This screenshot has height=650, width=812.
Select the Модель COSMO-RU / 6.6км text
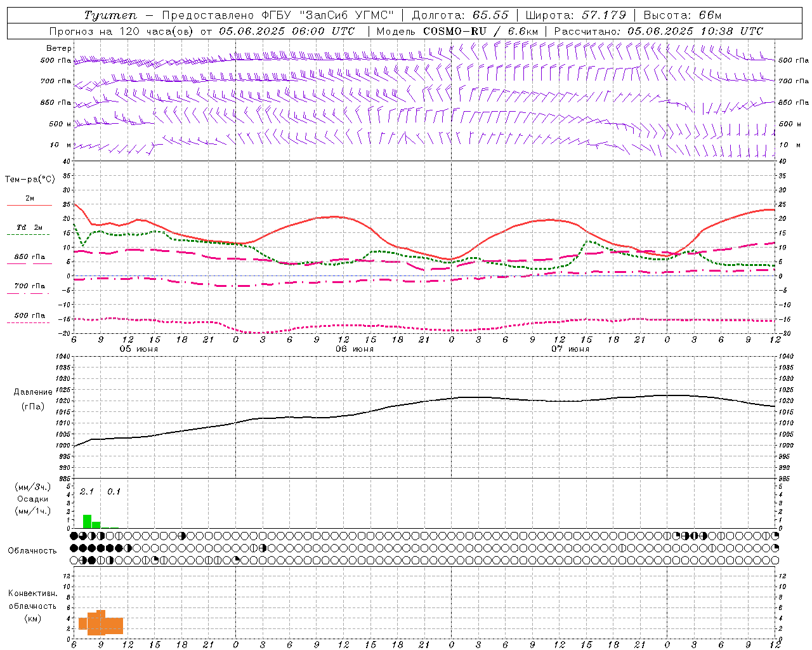point(457,31)
